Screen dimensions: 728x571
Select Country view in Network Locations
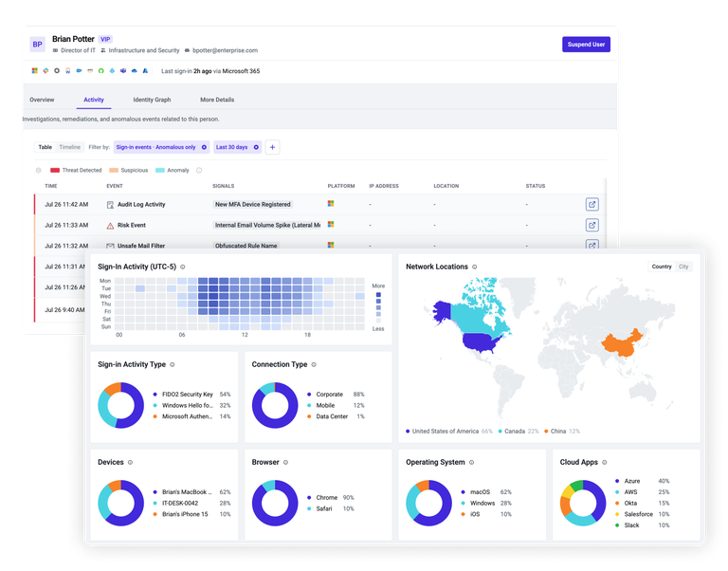pyautogui.click(x=662, y=267)
